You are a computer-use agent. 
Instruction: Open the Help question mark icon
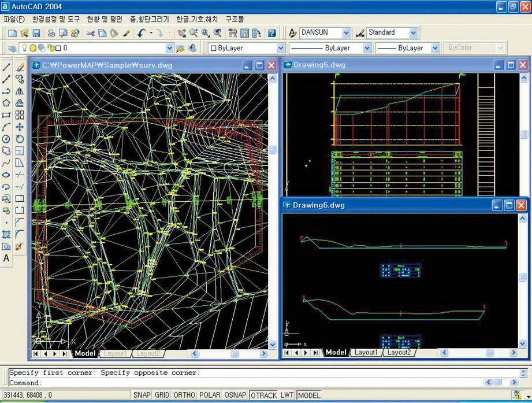(271, 33)
